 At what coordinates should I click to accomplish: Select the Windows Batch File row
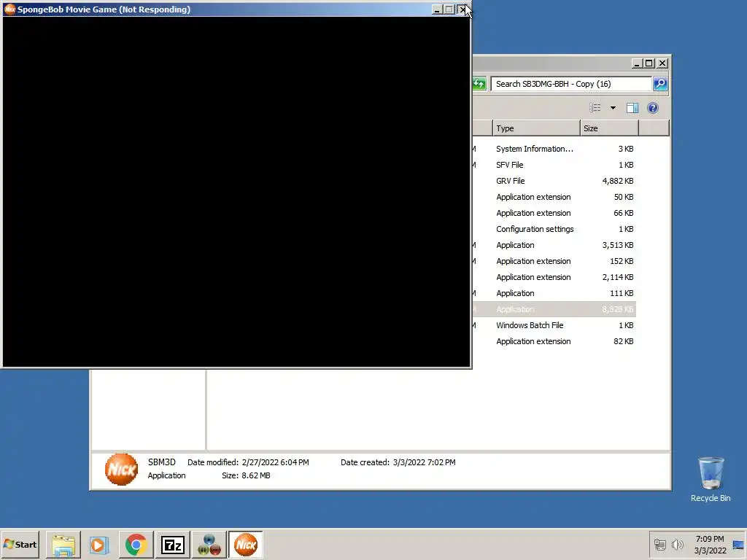coord(554,325)
